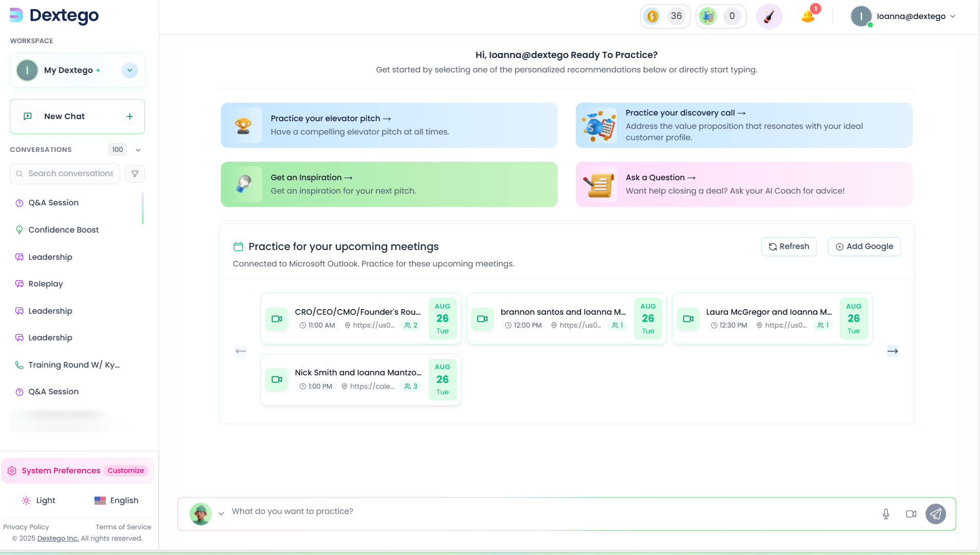Click the microphone icon in chat input

point(885,514)
